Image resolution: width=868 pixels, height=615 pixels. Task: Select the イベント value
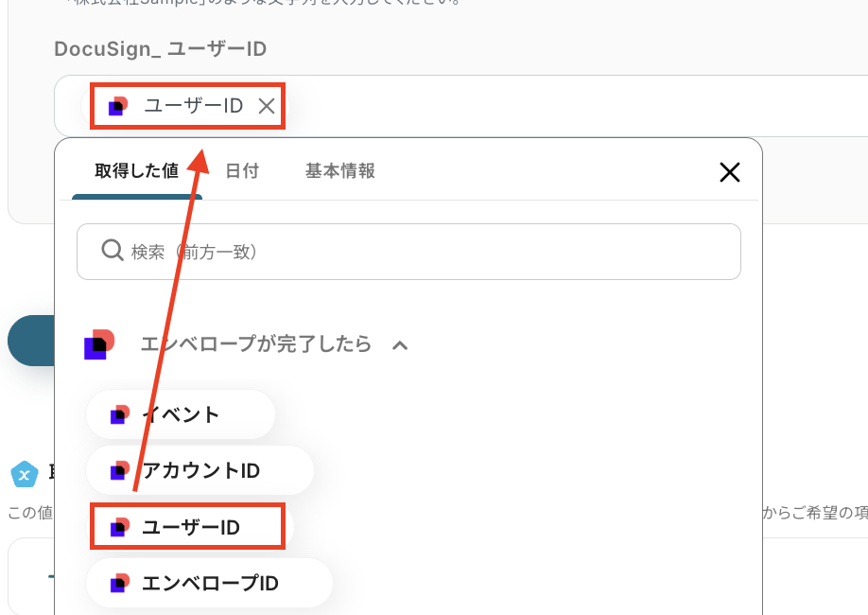pyautogui.click(x=181, y=414)
